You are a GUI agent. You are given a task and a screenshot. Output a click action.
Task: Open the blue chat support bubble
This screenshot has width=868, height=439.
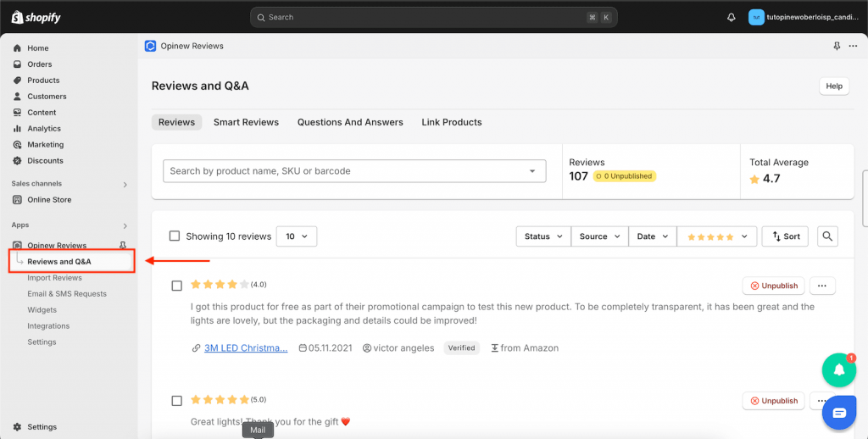838,413
